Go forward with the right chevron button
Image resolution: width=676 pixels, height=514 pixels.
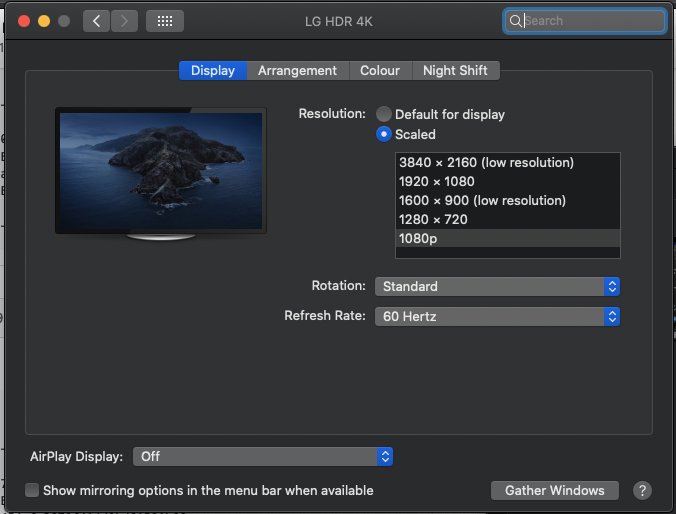coord(125,21)
